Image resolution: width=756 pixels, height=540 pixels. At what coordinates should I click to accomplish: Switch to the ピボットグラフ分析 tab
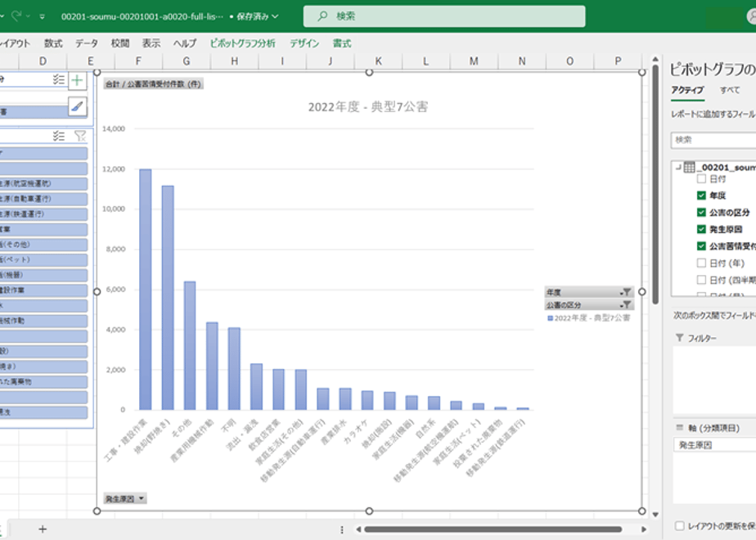[x=242, y=43]
